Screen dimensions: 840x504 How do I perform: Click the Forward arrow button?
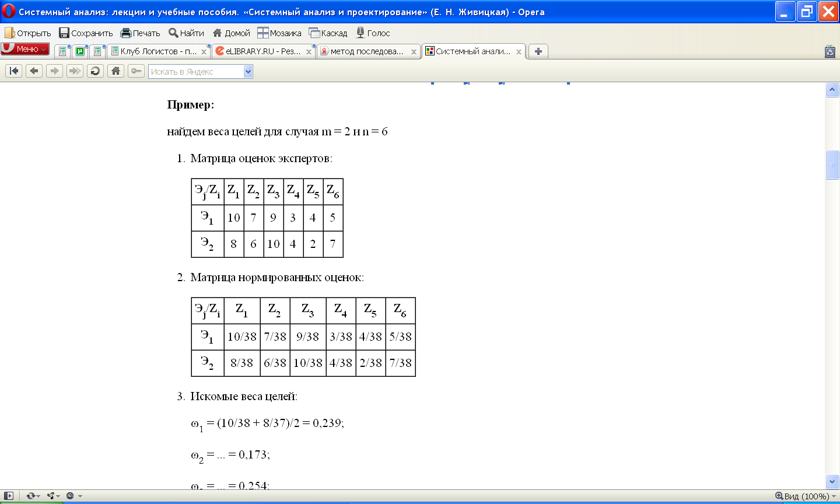coord(55,71)
